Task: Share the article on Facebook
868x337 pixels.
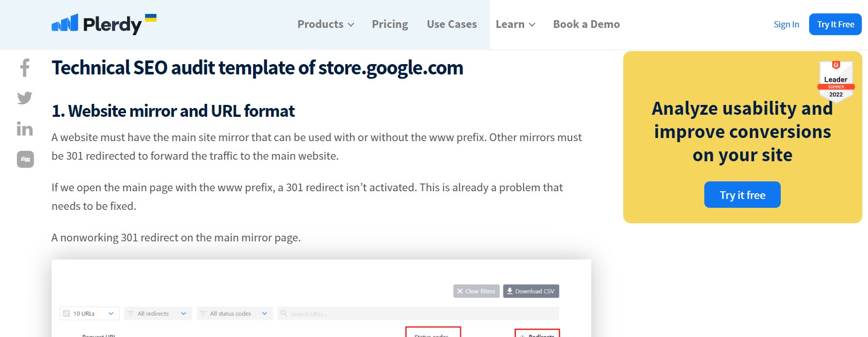Action: click(x=25, y=68)
